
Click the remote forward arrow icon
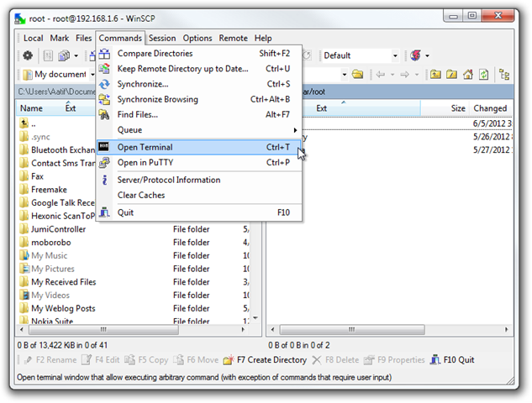point(404,74)
